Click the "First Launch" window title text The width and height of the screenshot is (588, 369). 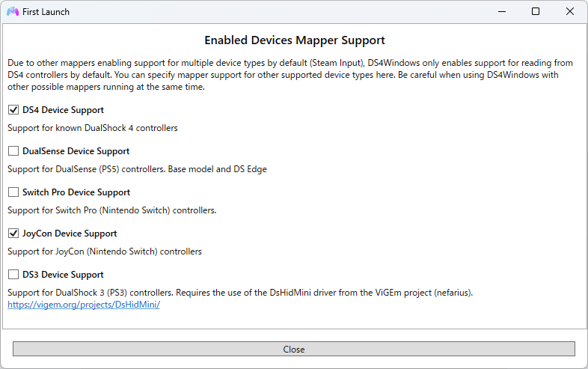pyautogui.click(x=46, y=12)
